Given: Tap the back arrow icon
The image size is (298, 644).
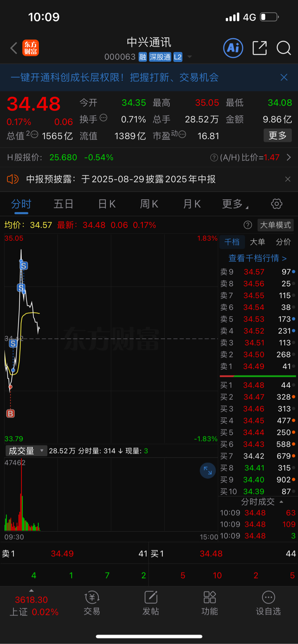Looking at the screenshot, I should tap(14, 48).
